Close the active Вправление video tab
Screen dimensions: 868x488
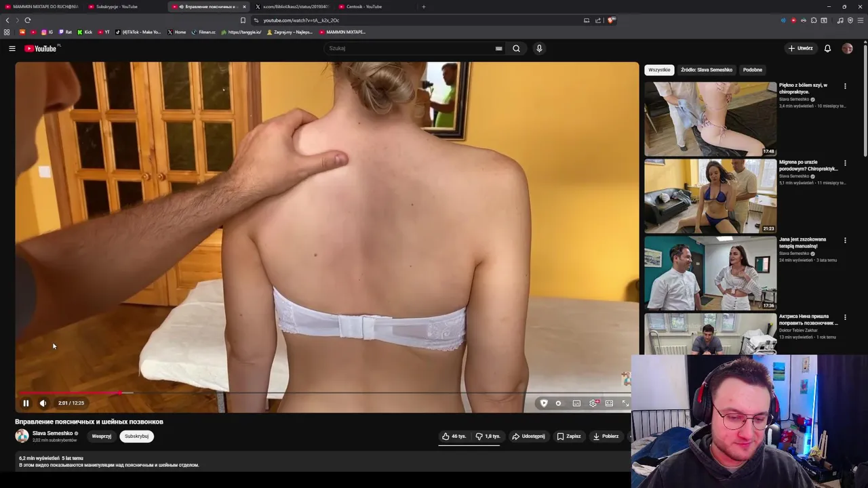tap(245, 7)
